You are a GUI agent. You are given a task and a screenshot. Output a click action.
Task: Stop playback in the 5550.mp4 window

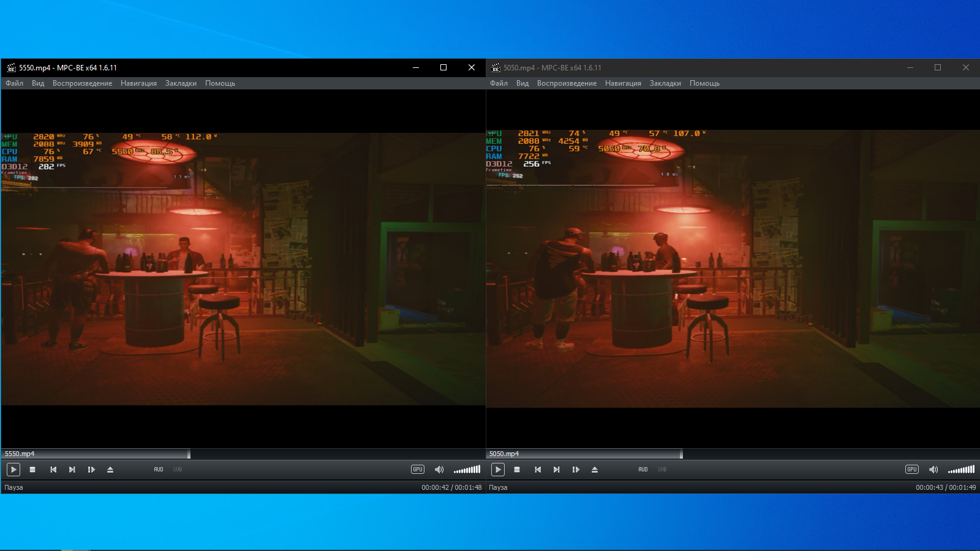pyautogui.click(x=32, y=470)
